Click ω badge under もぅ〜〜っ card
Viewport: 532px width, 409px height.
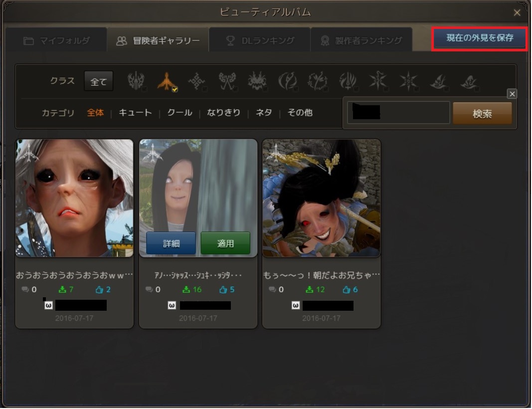(296, 305)
